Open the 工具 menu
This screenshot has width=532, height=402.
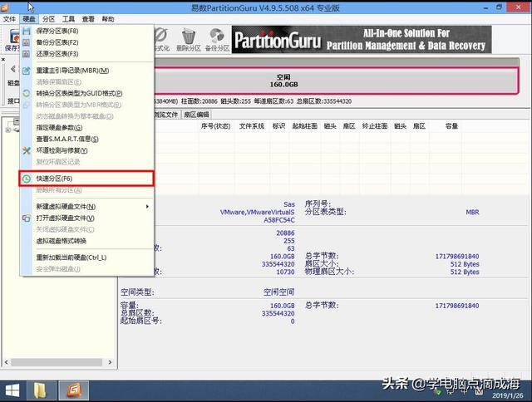point(68,19)
